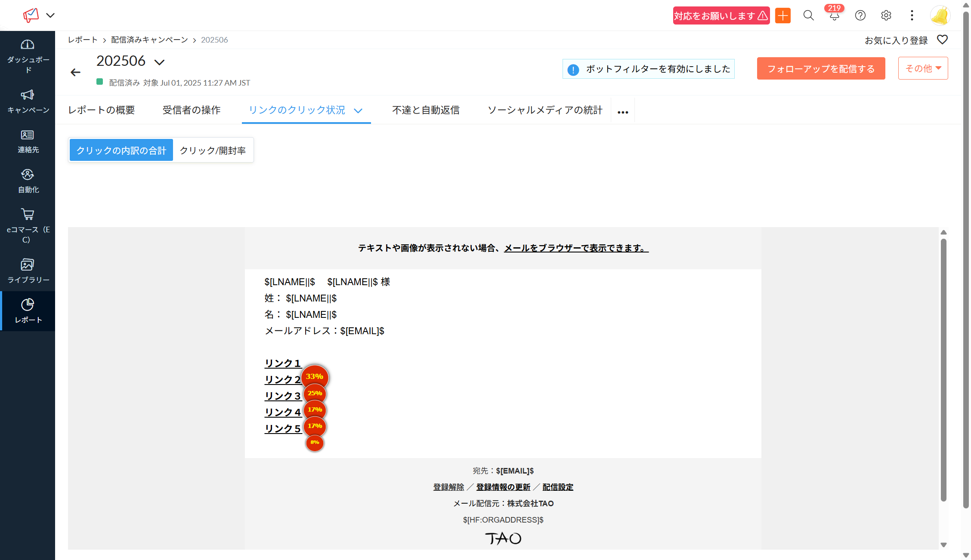Open Automation (自動化) sidebar icon
971x560 pixels.
coord(28,175)
